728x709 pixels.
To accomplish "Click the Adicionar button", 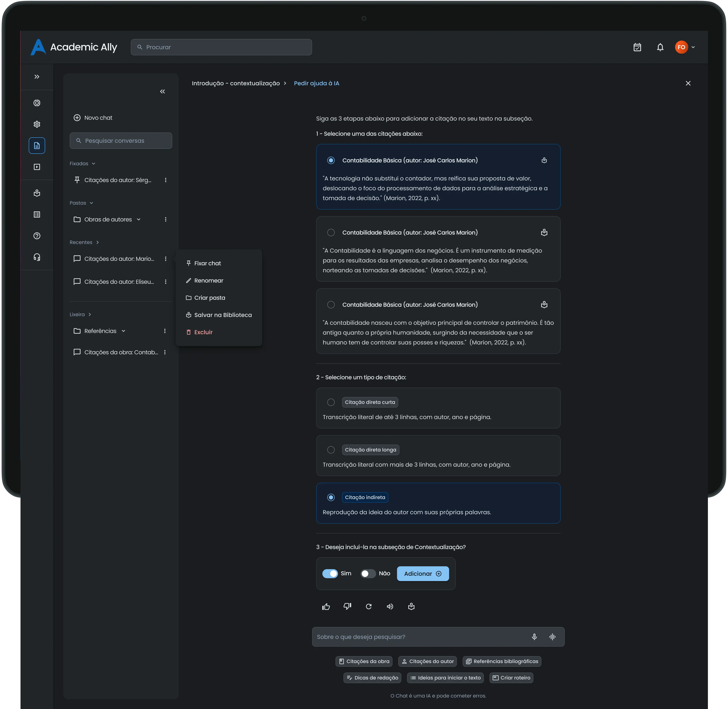I will (x=423, y=574).
